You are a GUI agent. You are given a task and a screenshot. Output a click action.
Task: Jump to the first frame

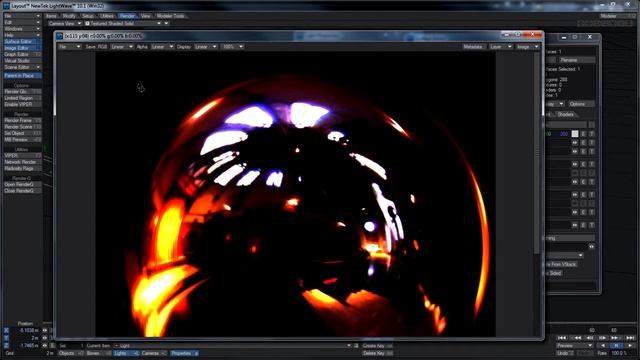(x=562, y=338)
